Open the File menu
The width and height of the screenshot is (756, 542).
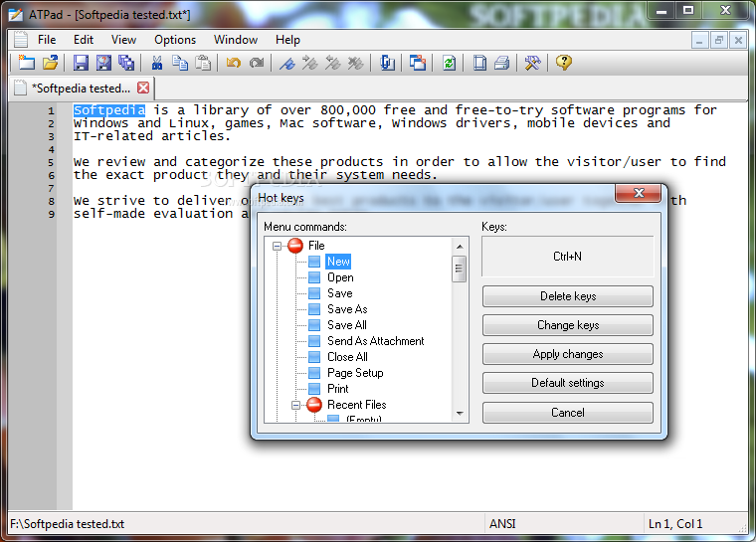click(x=47, y=40)
